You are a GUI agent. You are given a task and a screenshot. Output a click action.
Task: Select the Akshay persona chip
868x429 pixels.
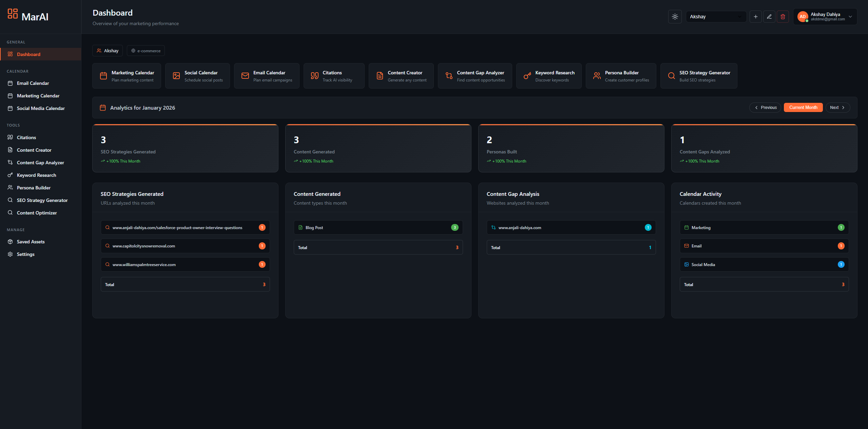(107, 50)
